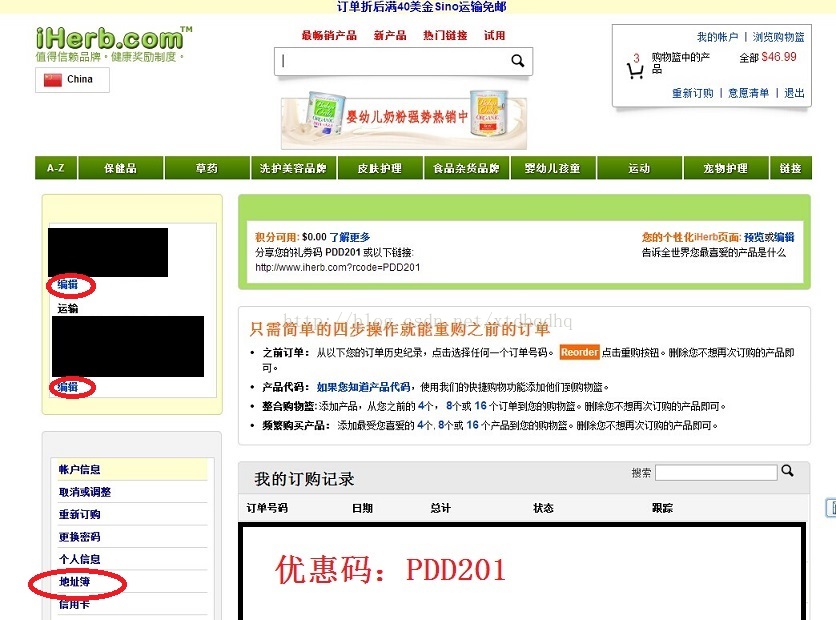Click the 跟踪 tracking column header
The image size is (836, 620).
click(663, 508)
